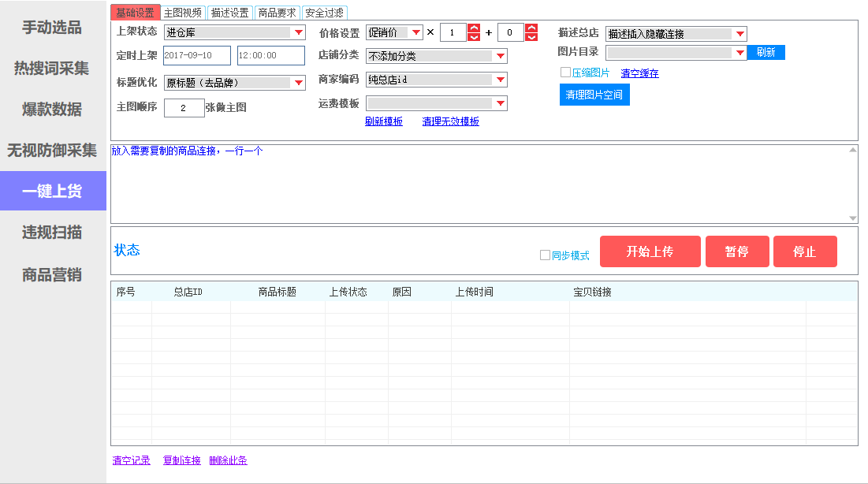
Task: Toggle the 同步模式 checkbox
Action: [545, 255]
